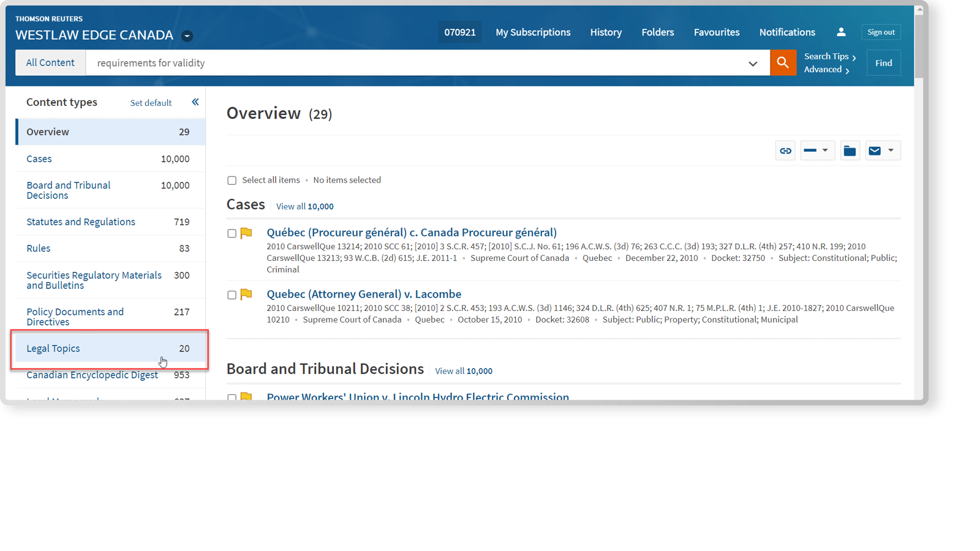Click the page vertical scrollbar
Image resolution: width=980 pixels, height=551 pixels.
point(919,46)
